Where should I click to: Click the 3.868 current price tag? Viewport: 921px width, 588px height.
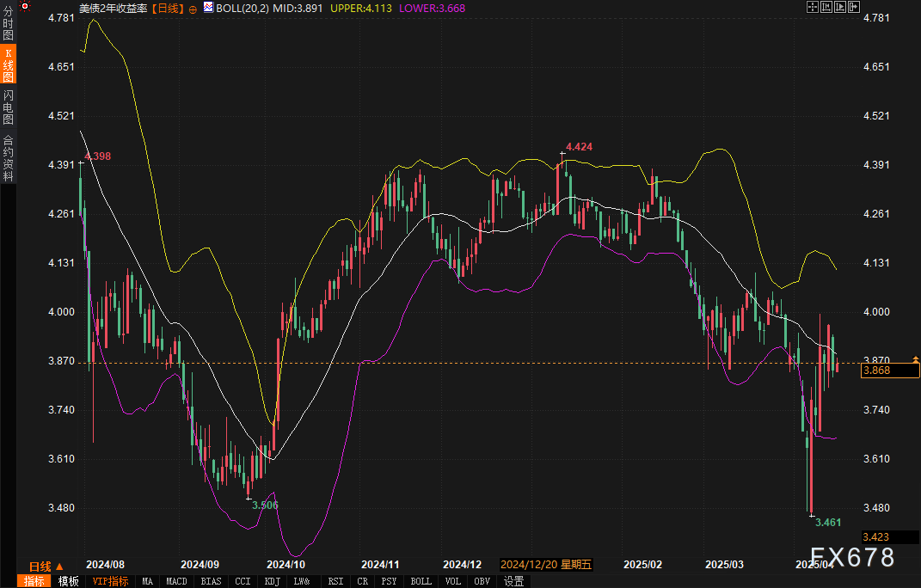coord(889,371)
